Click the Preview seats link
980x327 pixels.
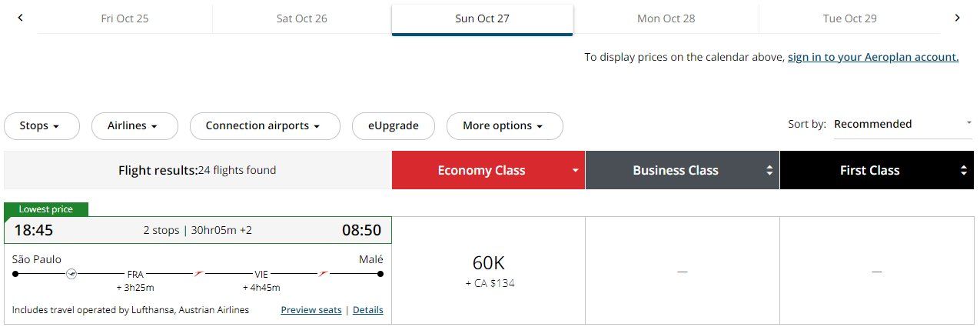pyautogui.click(x=311, y=310)
